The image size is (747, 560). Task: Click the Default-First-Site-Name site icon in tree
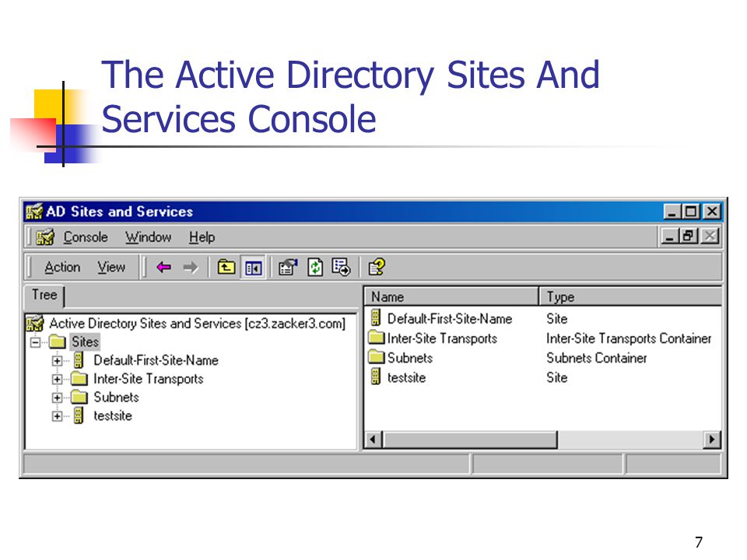[79, 360]
